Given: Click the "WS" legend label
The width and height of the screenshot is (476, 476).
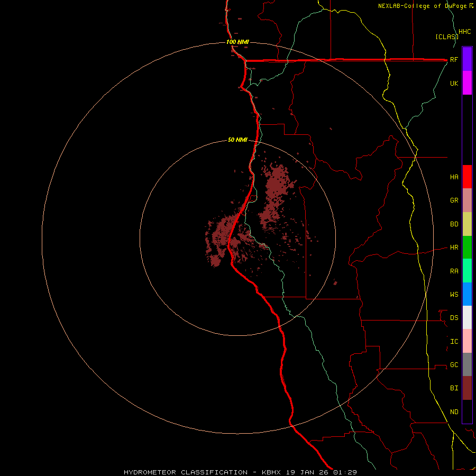Looking at the screenshot, I should (454, 294).
